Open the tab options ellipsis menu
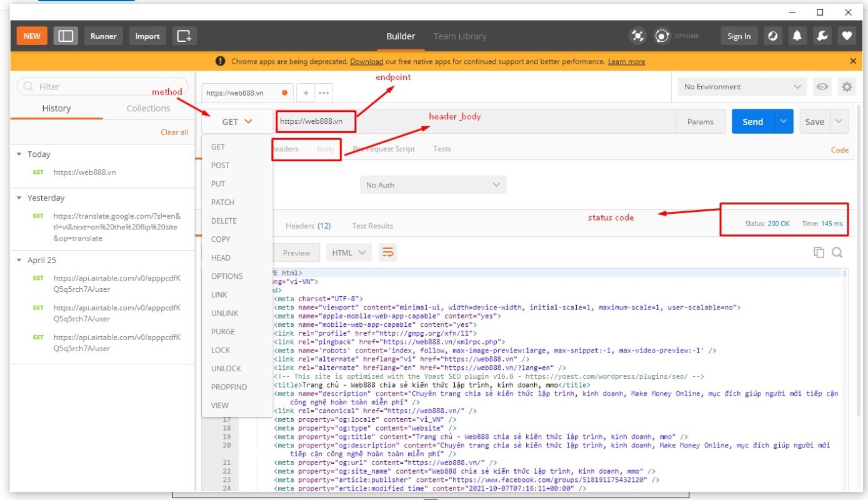 (324, 92)
